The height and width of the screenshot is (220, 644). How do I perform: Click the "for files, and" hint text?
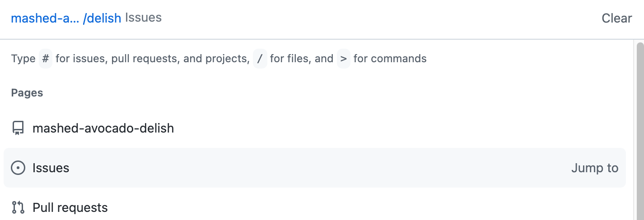301,59
